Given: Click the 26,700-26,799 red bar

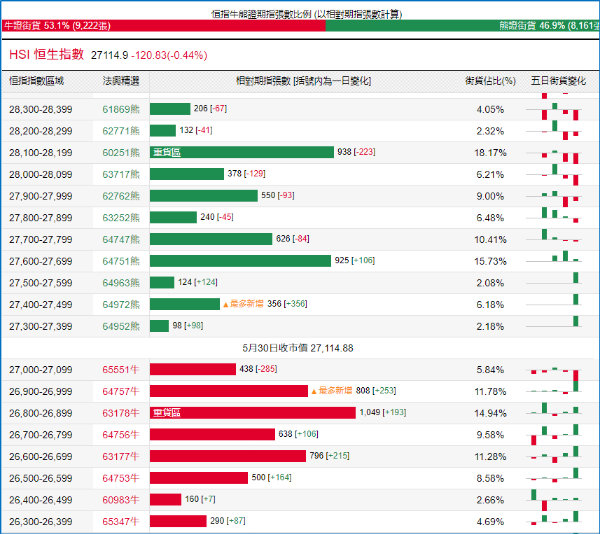Looking at the screenshot, I should point(212,434).
